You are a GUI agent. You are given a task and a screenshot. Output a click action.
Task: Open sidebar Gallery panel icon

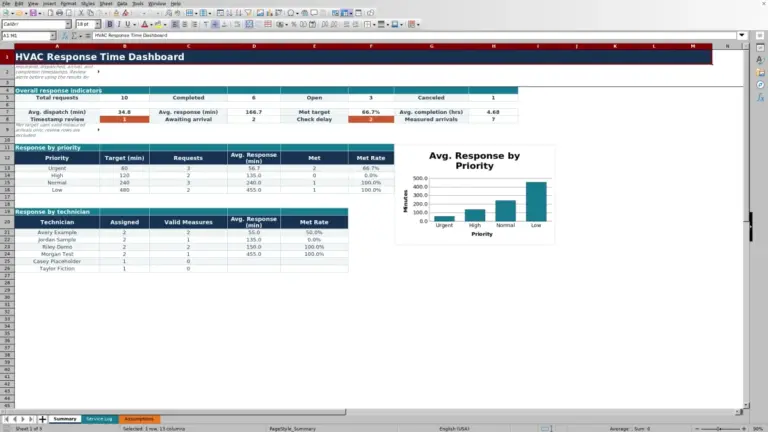click(760, 72)
